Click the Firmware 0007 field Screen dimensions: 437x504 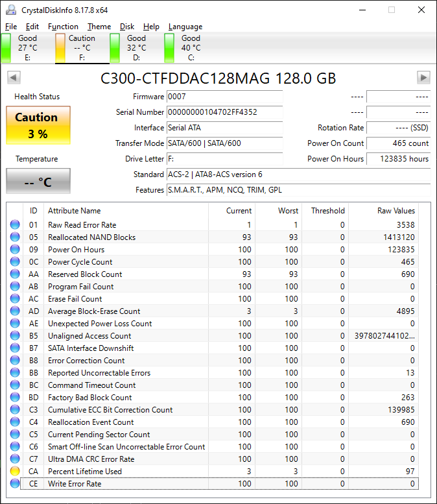point(224,97)
